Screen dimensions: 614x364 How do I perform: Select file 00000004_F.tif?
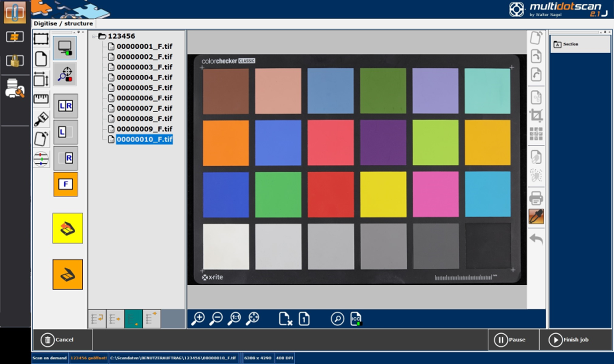coord(144,77)
